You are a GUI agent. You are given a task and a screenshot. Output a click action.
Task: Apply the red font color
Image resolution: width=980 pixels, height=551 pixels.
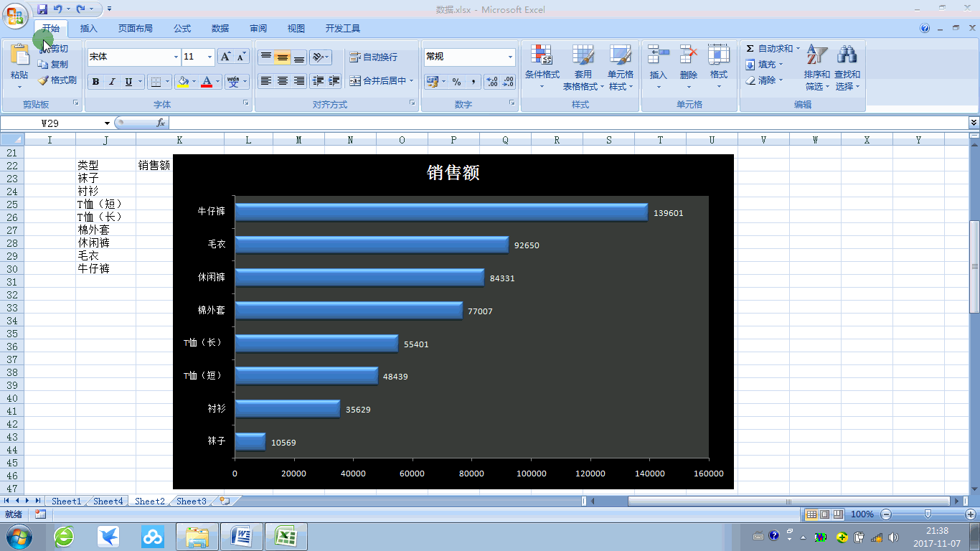click(x=207, y=82)
